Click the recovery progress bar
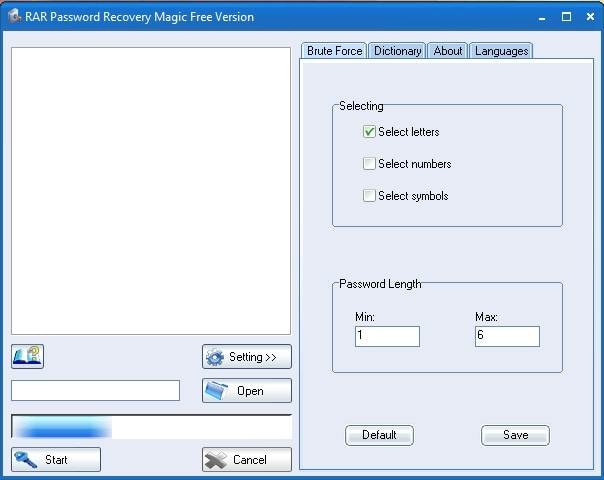The width and height of the screenshot is (604, 480). (151, 427)
